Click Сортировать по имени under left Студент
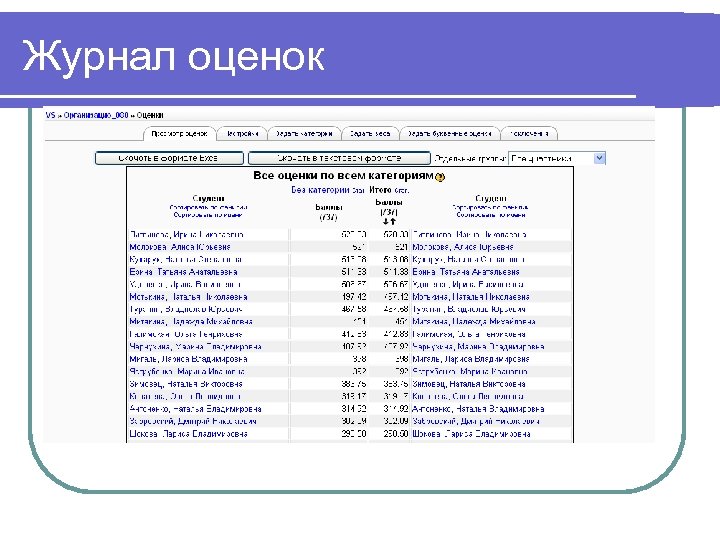720x540 pixels. click(208, 215)
